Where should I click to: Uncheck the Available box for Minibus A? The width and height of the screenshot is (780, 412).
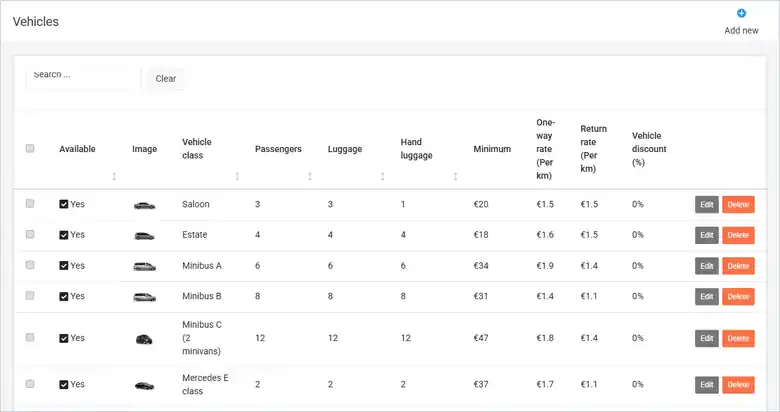(64, 266)
